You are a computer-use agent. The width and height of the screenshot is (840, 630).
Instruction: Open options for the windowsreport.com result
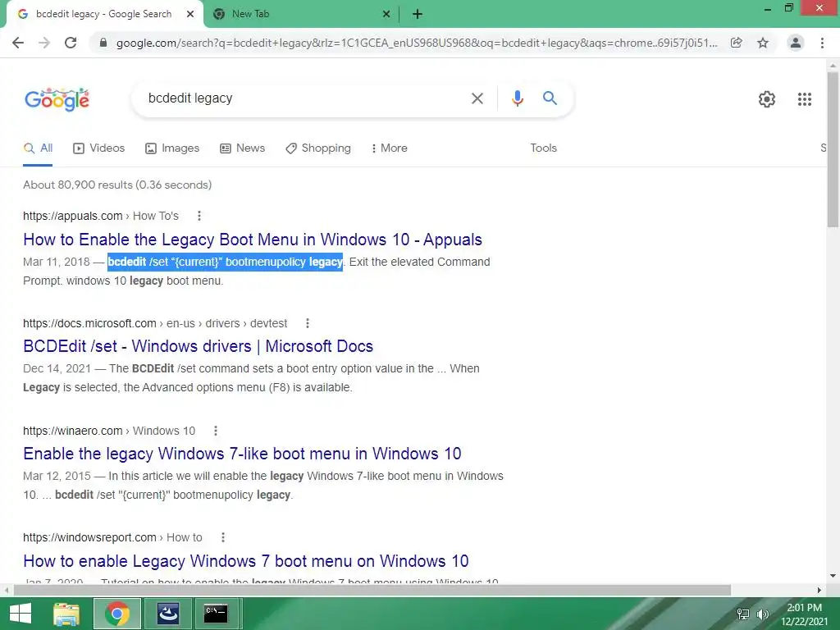[x=223, y=537]
